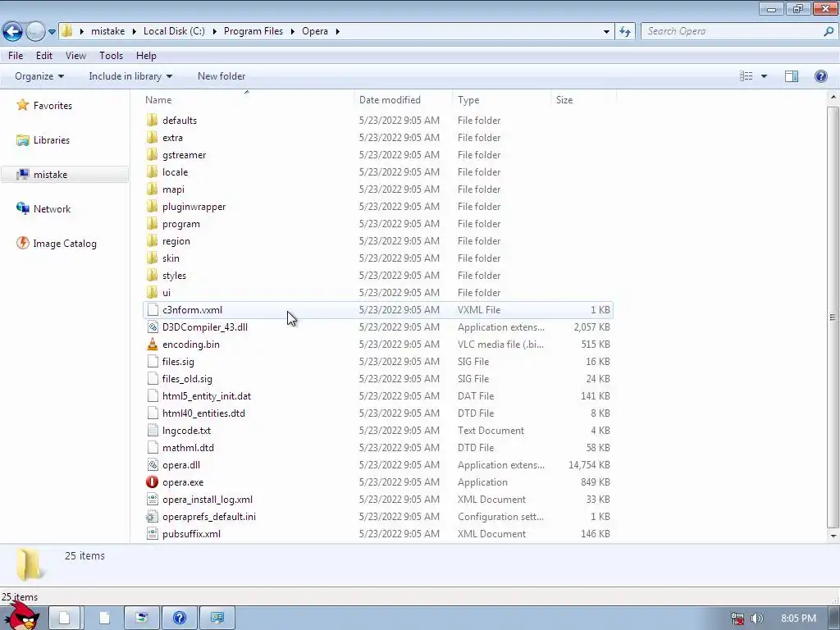Click the file list vertical scrollbar
This screenshot has height=630, width=840.
coord(833,317)
